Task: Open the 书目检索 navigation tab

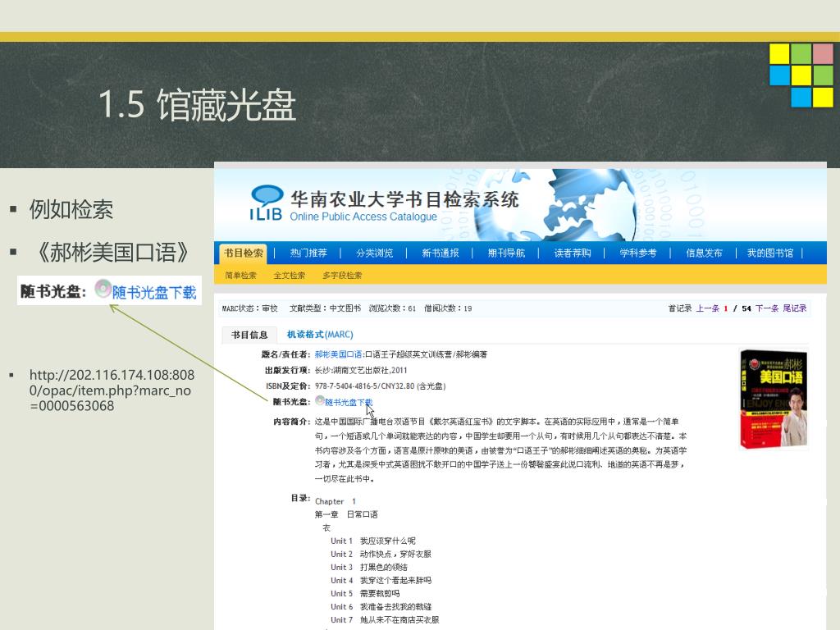Action: (243, 253)
